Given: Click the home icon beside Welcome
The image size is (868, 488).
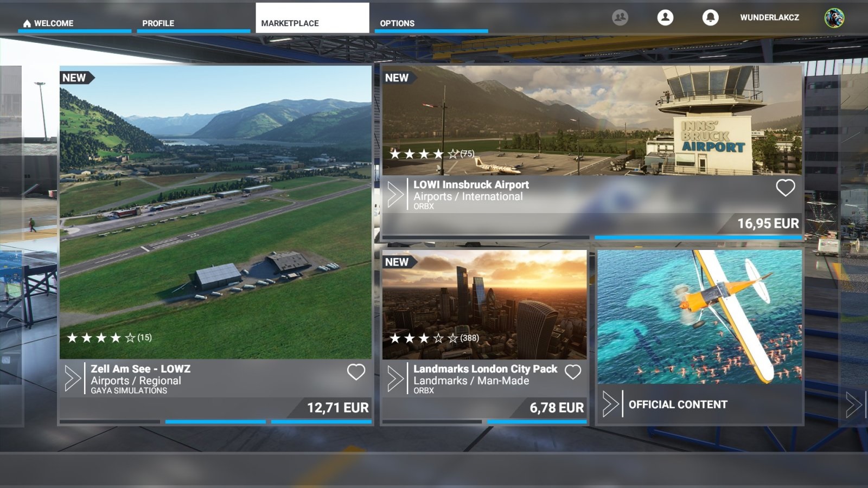Looking at the screenshot, I should 27,23.
